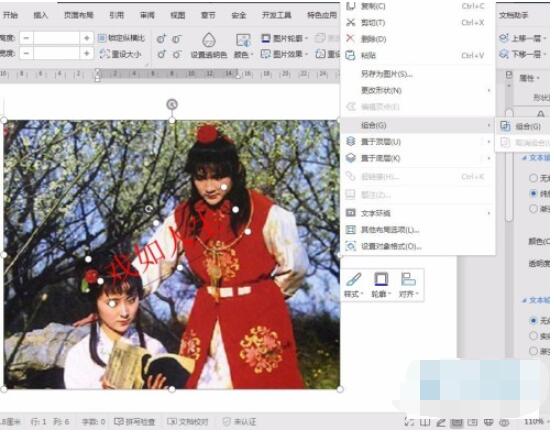Expand the Bring to Front submenu arrow

click(489, 142)
